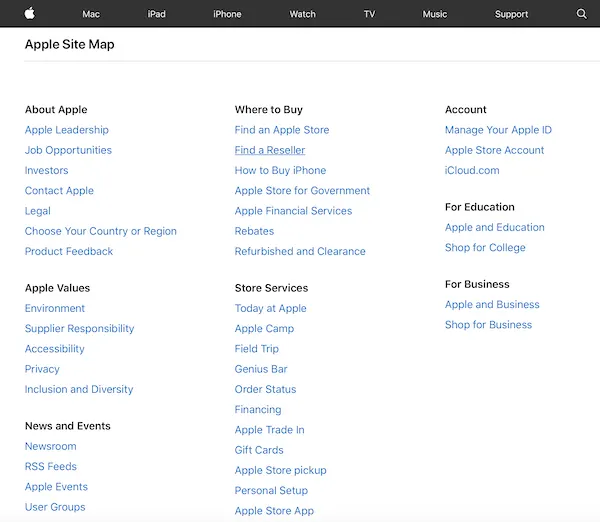Open the Financing link
Viewport: 600px width, 522px height.
pos(258,409)
